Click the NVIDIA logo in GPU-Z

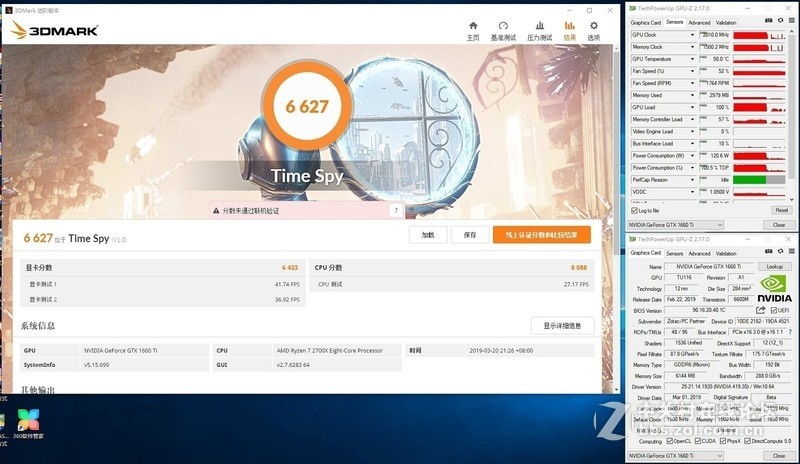click(x=774, y=289)
